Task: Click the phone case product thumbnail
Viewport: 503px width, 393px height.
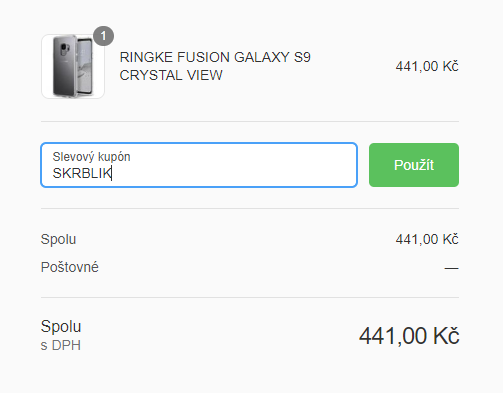Action: 73,66
